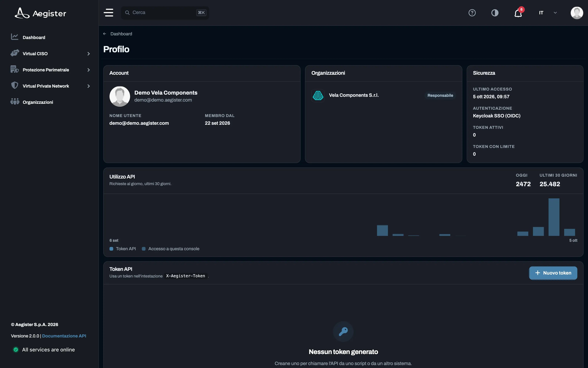Image resolution: width=588 pixels, height=368 pixels.
Task: Expand the Protezione Perimetrale chevron
Action: pyautogui.click(x=88, y=70)
